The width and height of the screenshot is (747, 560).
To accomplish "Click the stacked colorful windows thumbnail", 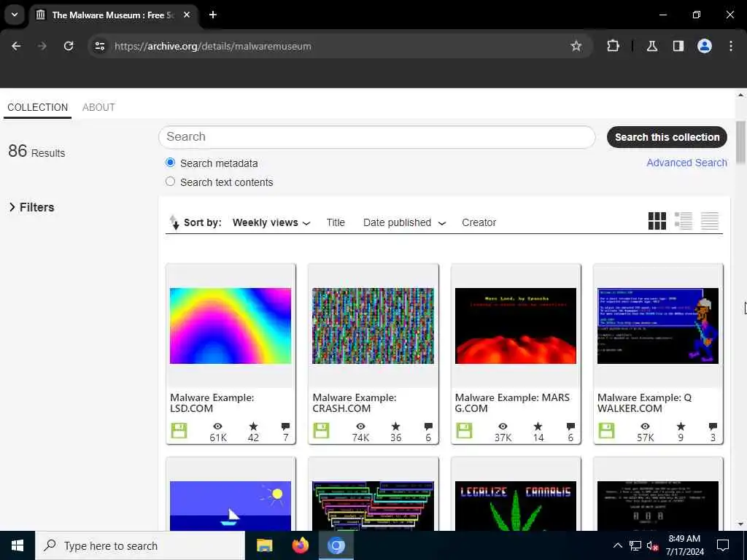I will tap(373, 506).
